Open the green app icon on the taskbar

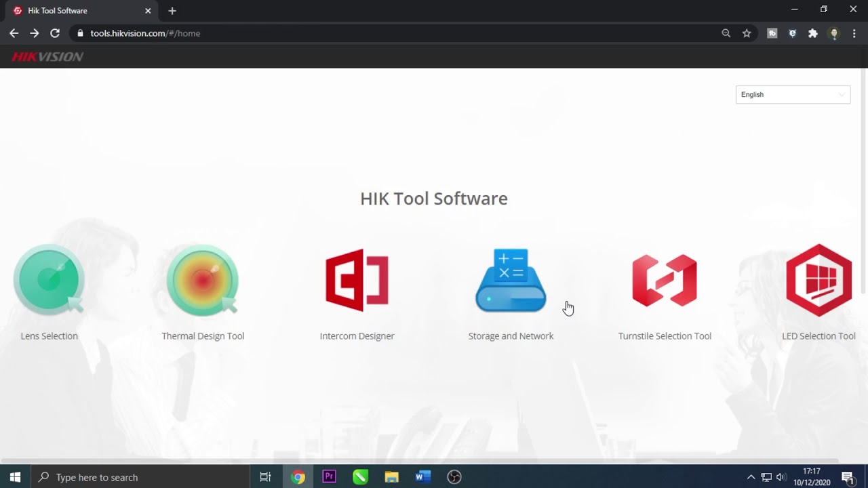click(x=360, y=477)
